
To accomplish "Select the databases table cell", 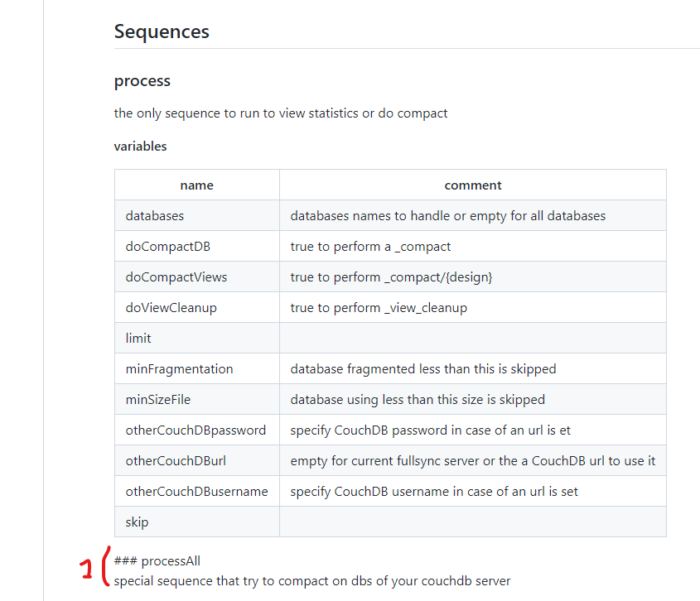I will (155, 215).
